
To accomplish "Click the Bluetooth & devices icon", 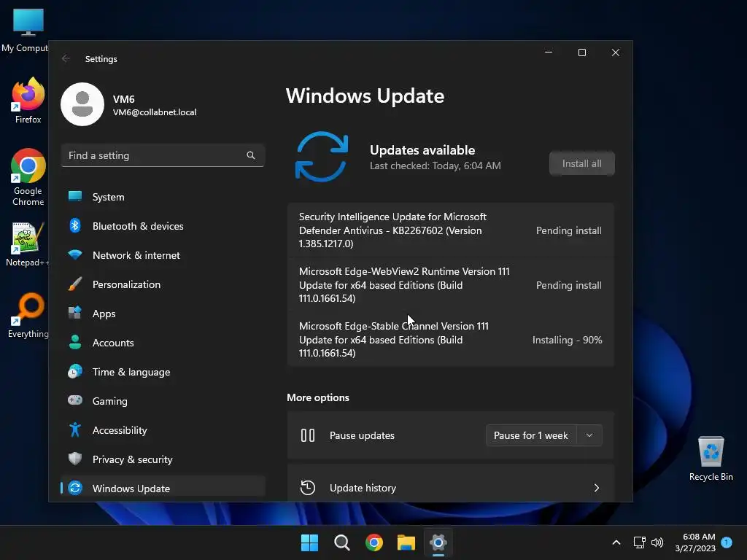I will pos(75,225).
